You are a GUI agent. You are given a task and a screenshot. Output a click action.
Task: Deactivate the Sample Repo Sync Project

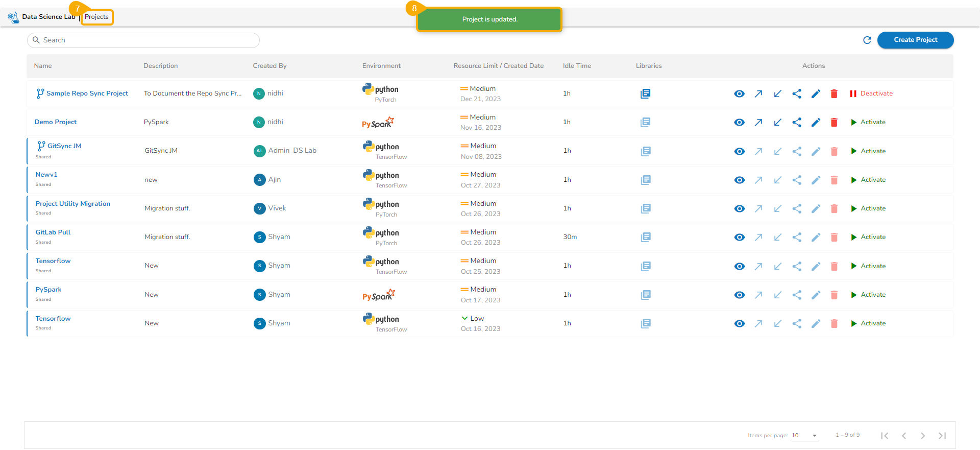(871, 93)
